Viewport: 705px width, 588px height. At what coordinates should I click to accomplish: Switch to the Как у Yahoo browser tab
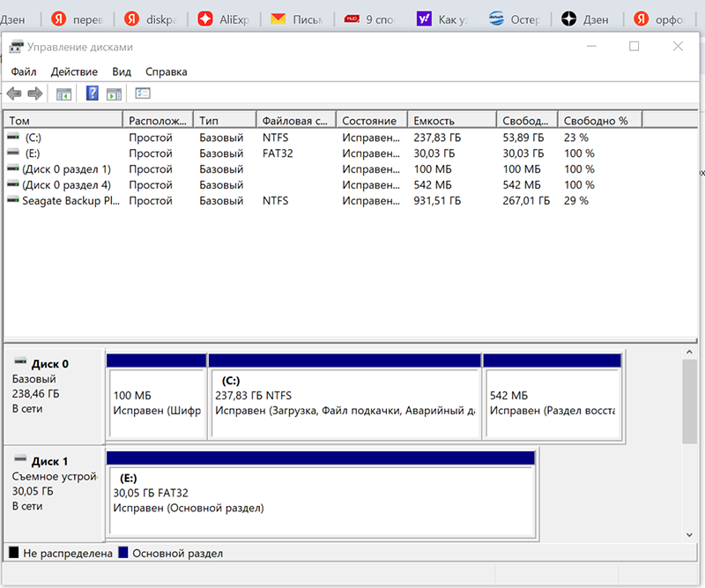click(443, 19)
